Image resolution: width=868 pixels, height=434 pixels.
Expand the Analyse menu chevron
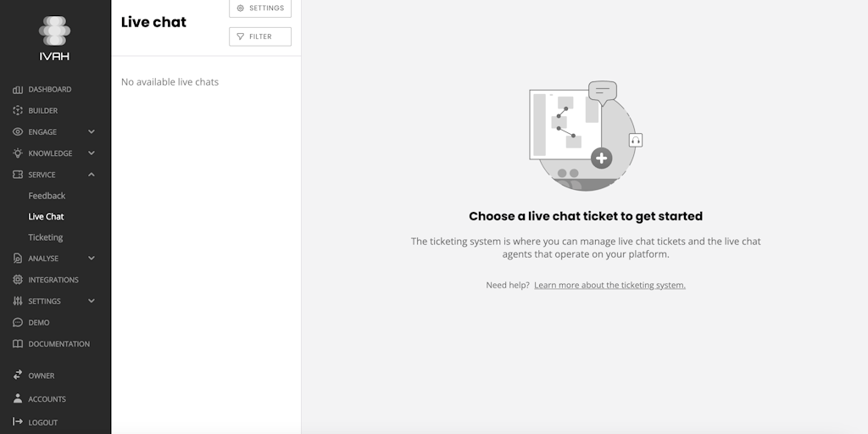coord(92,259)
